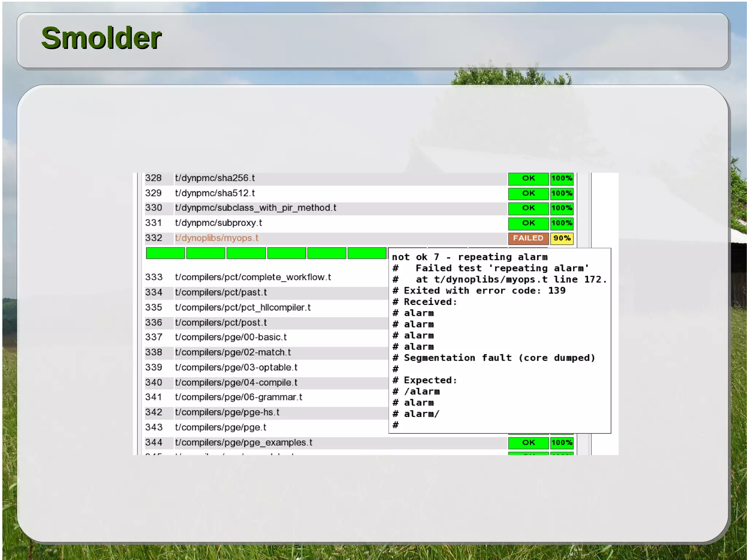Image resolution: width=747 pixels, height=560 pixels.
Task: Select row t/compilers/pge/06-grammar.t
Action: 239,397
